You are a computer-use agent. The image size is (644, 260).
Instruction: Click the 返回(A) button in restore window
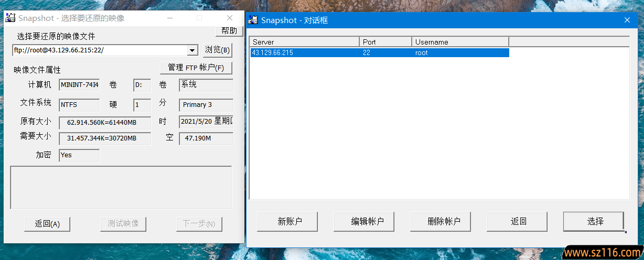point(47,224)
